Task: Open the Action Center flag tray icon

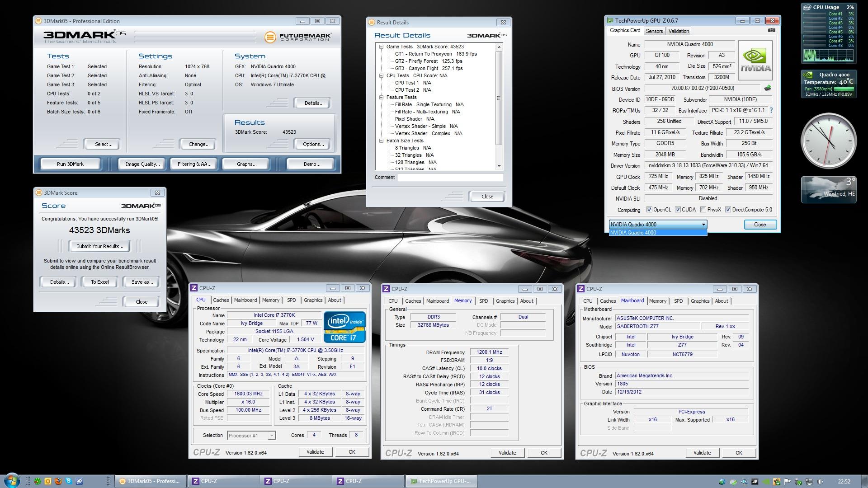Action: pos(787,482)
